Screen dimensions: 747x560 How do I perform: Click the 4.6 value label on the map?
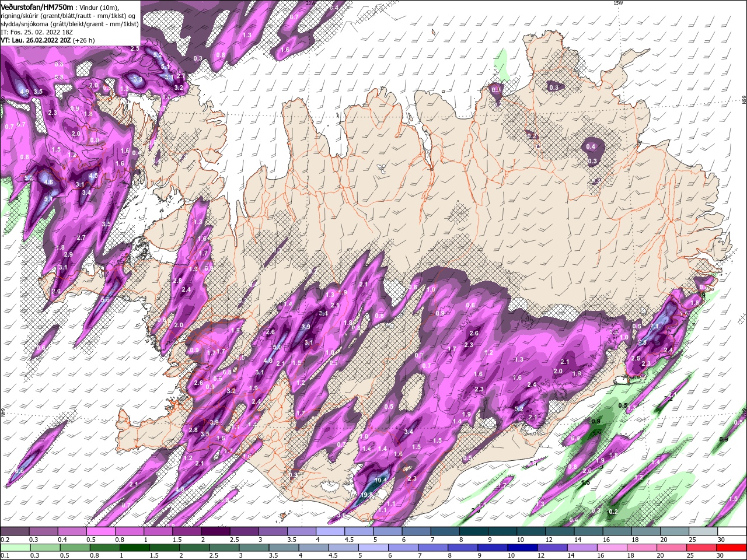(49, 183)
